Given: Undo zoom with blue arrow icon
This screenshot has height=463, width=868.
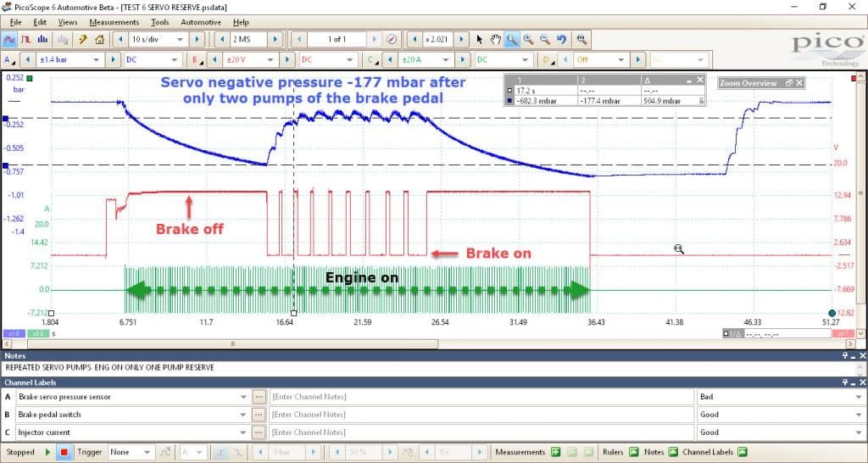Looking at the screenshot, I should (563, 39).
